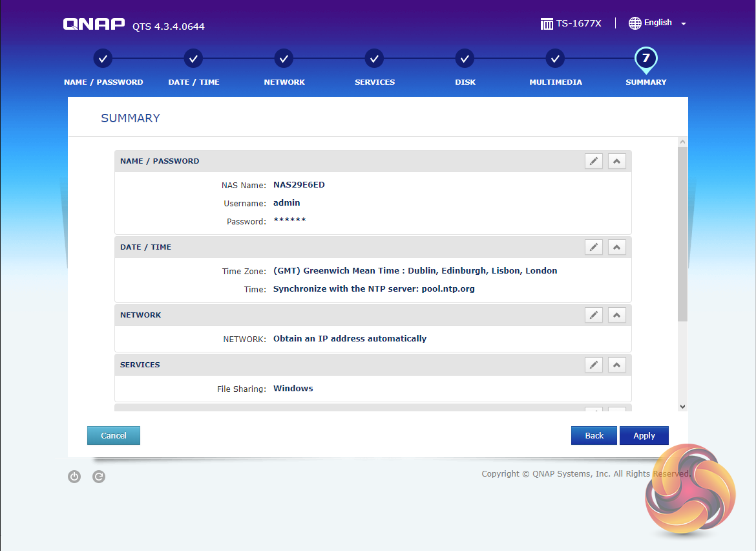Go to Date / Time step
Screen dimensions: 756x551
pyautogui.click(x=193, y=59)
